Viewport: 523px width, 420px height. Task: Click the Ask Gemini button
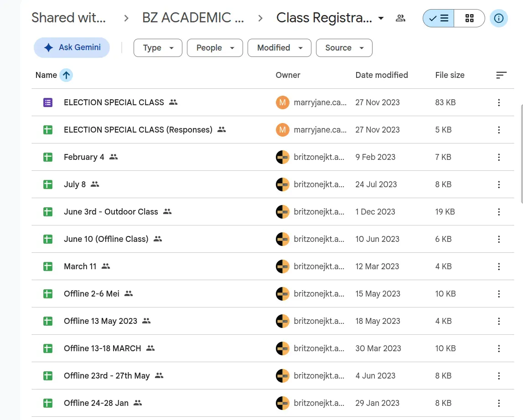72,47
